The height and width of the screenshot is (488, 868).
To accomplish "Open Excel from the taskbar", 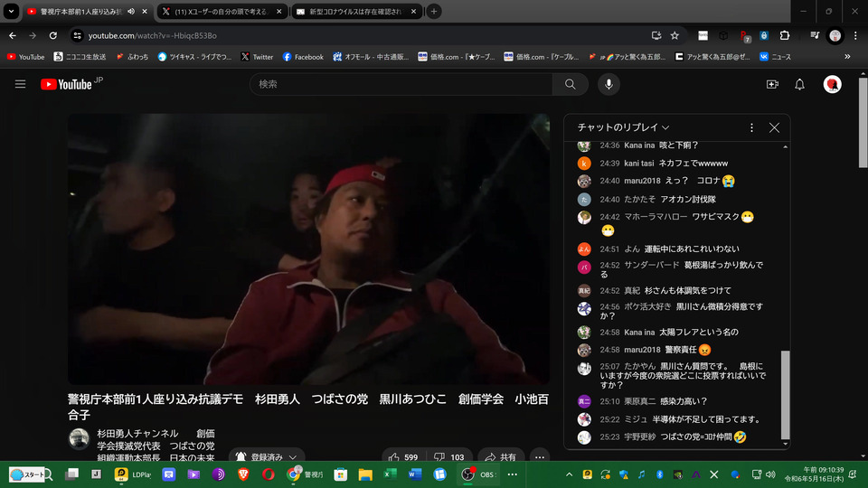I will click(391, 474).
